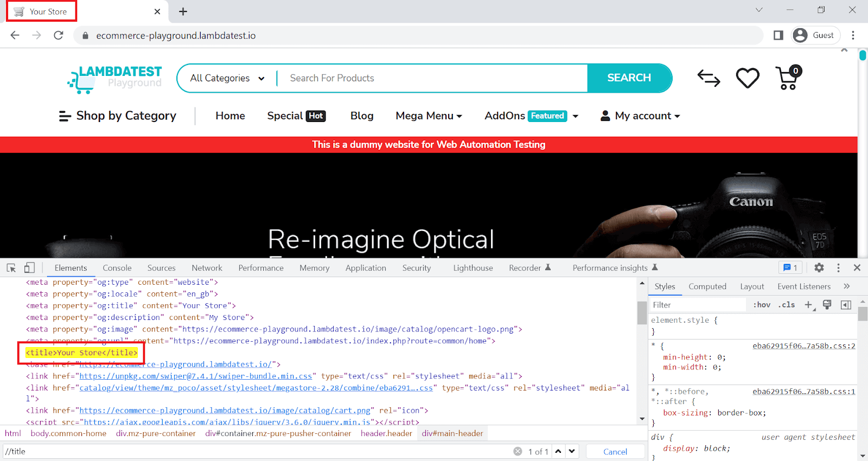
Task: Open DevTools customize three-dot menu
Action: pos(838,268)
